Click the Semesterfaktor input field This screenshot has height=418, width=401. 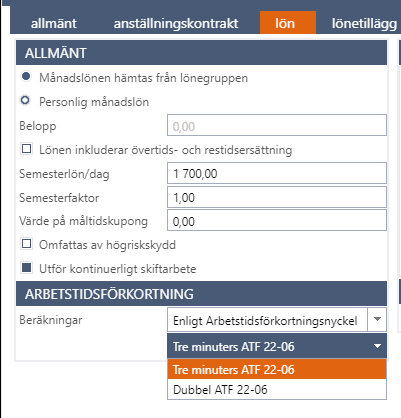click(277, 197)
